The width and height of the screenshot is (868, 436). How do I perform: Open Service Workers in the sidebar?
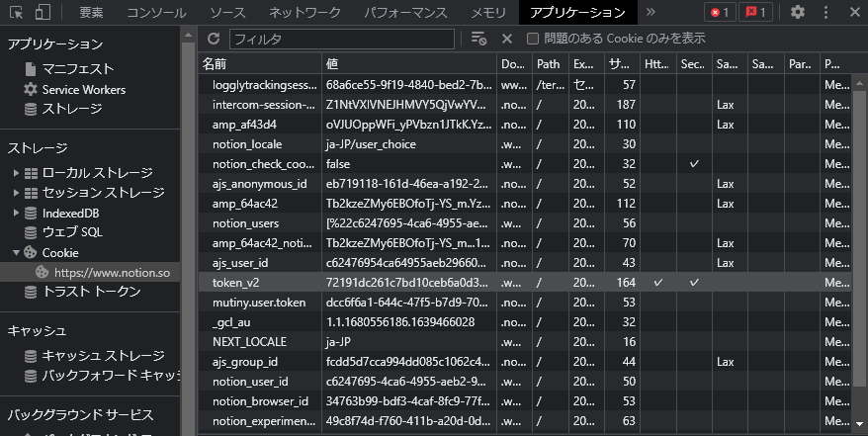click(x=84, y=89)
